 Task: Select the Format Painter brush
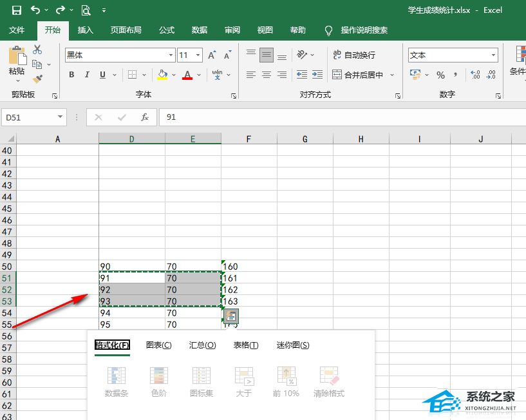click(x=37, y=79)
